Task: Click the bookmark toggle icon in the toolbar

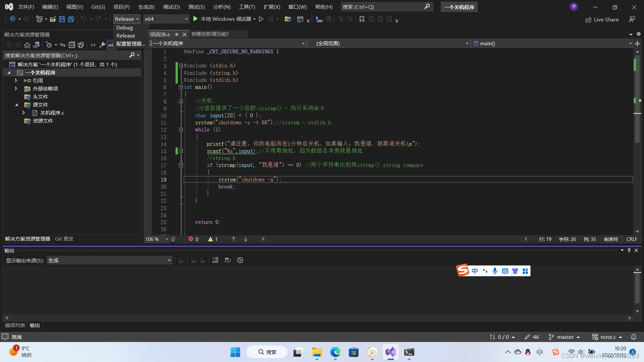Action: 362,19
